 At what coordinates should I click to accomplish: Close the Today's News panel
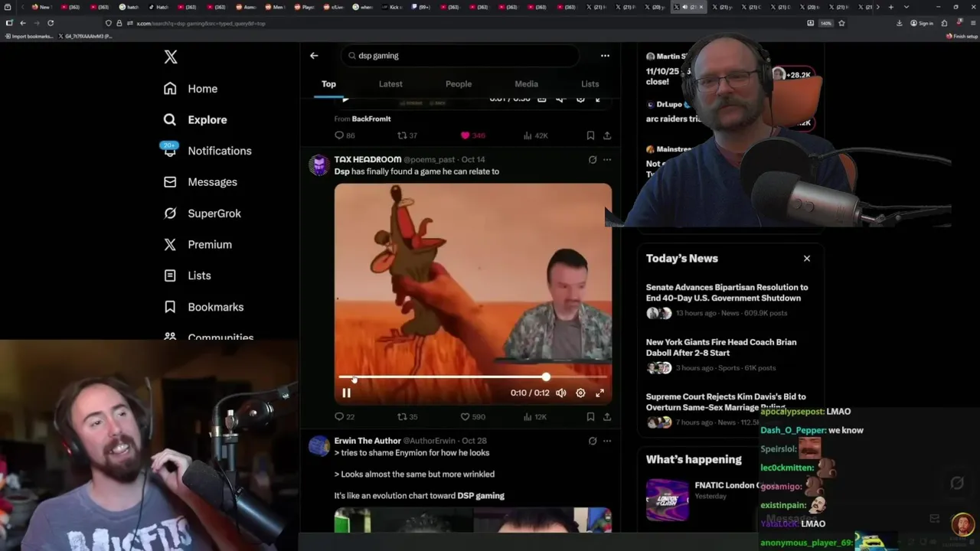(807, 259)
